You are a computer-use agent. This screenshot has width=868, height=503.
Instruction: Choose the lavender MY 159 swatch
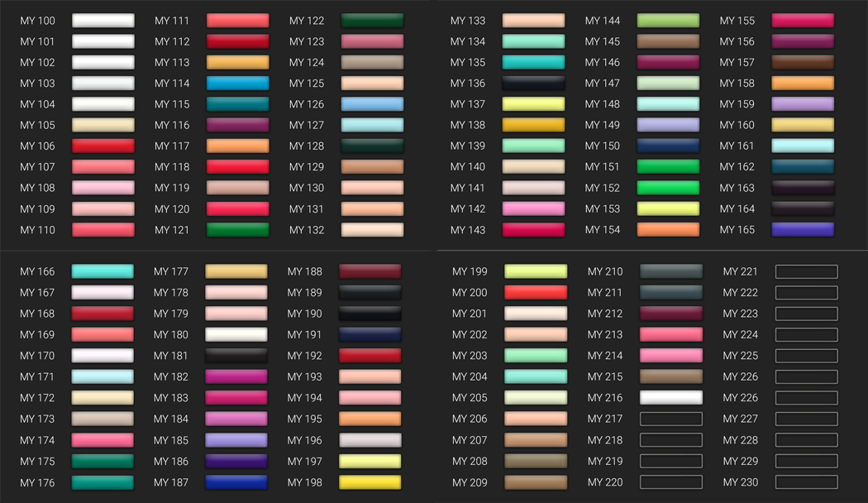tap(803, 104)
